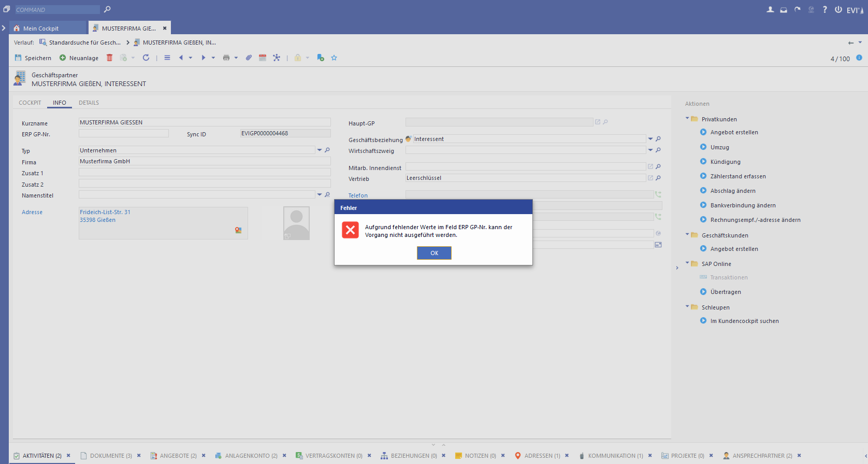Collapse the Privatkunden folder
This screenshot has width=868, height=464.
coord(687,119)
